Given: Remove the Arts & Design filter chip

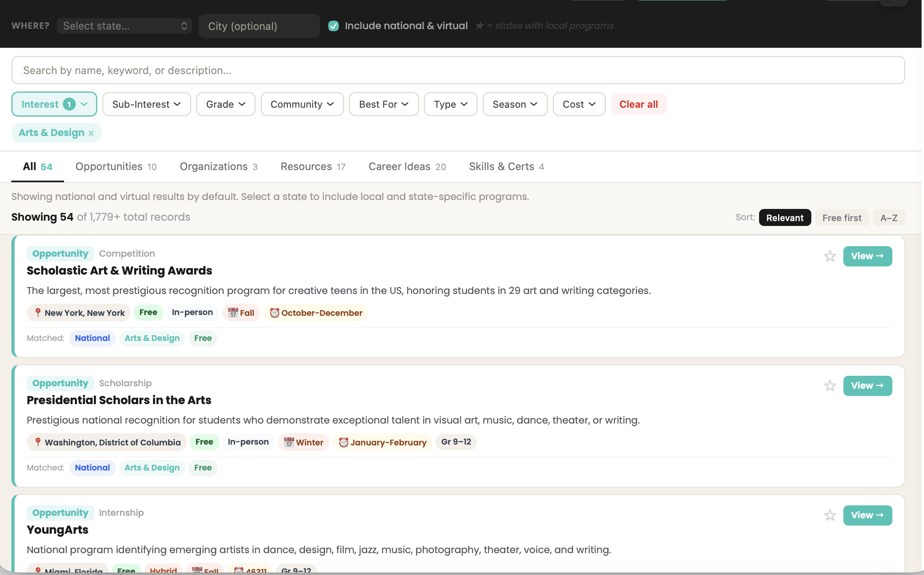Looking at the screenshot, I should tap(91, 133).
